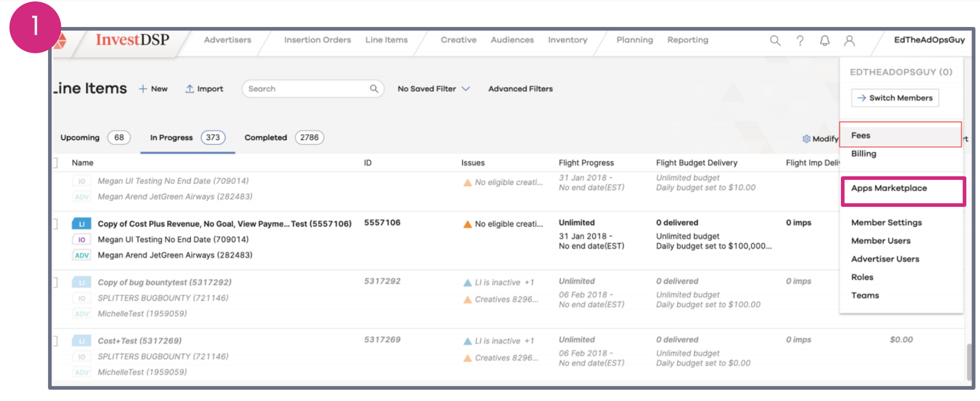
Task: Select Apps Marketplace from the user menu
Action: point(889,188)
